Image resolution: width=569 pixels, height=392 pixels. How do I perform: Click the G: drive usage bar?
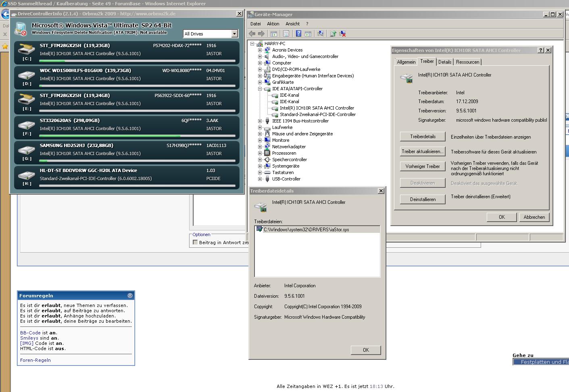point(137,161)
